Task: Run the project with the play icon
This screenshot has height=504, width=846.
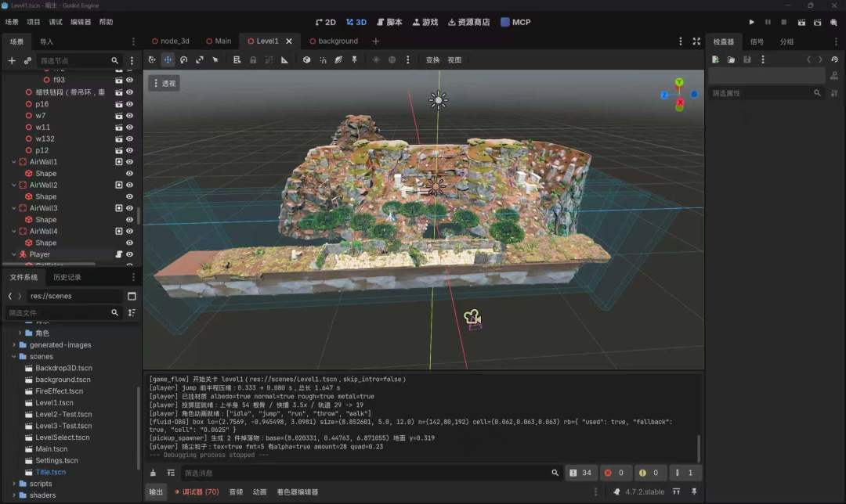Action: [x=751, y=22]
